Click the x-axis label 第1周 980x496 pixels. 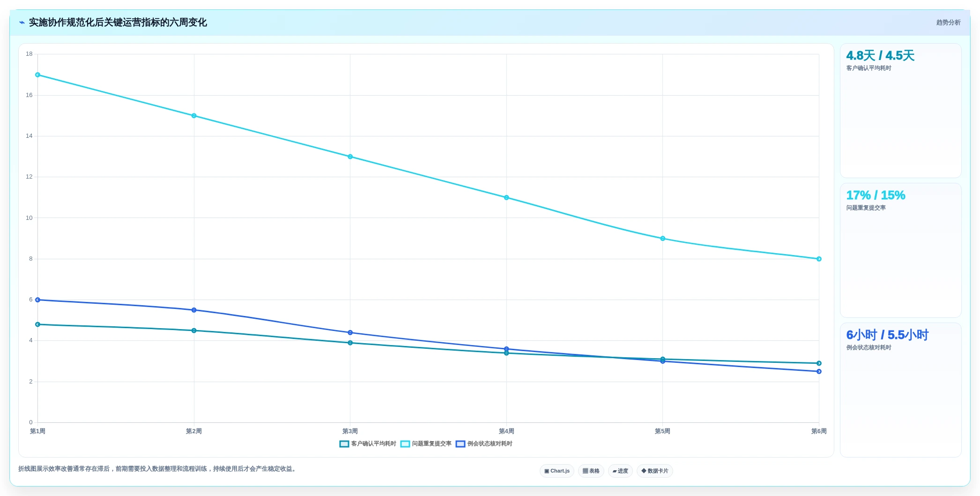coord(37,431)
